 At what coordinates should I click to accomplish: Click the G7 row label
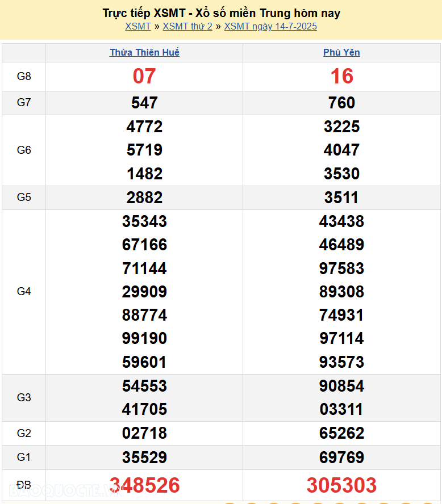click(x=24, y=103)
